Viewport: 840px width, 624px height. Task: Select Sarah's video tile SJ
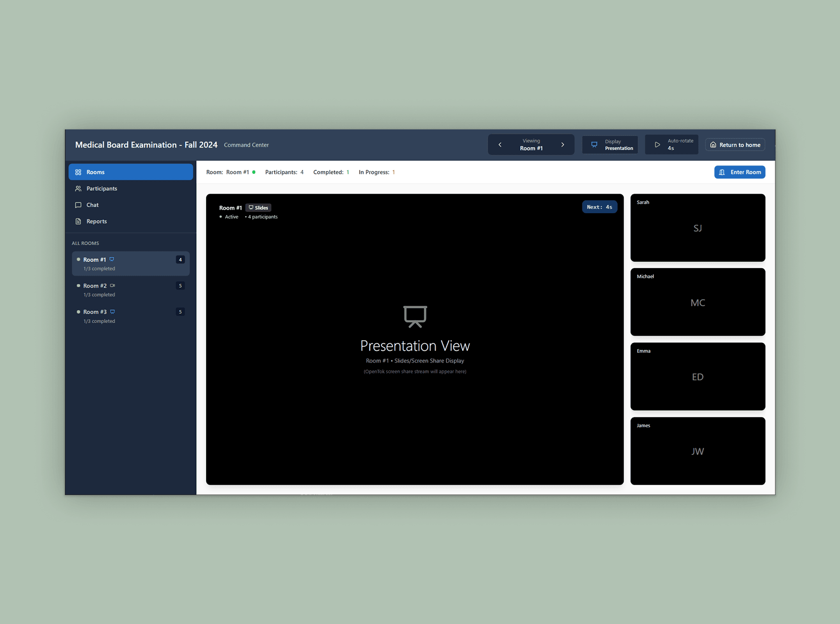(697, 228)
